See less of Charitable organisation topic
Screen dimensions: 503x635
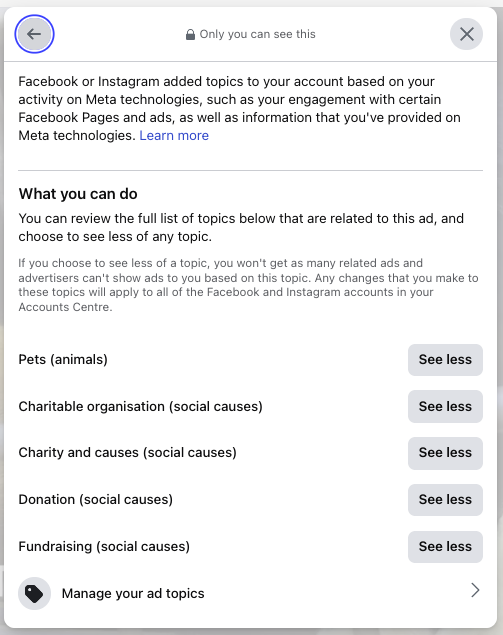(445, 406)
